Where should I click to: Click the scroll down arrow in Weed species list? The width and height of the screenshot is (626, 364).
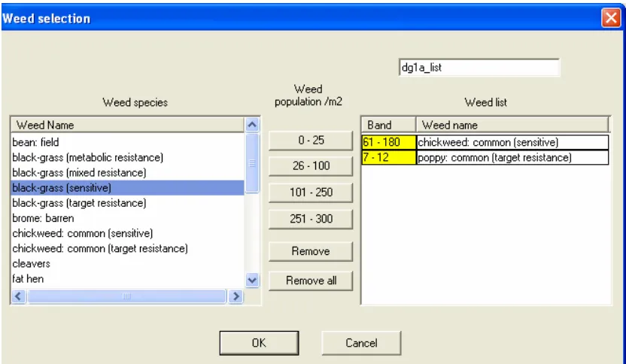click(252, 280)
